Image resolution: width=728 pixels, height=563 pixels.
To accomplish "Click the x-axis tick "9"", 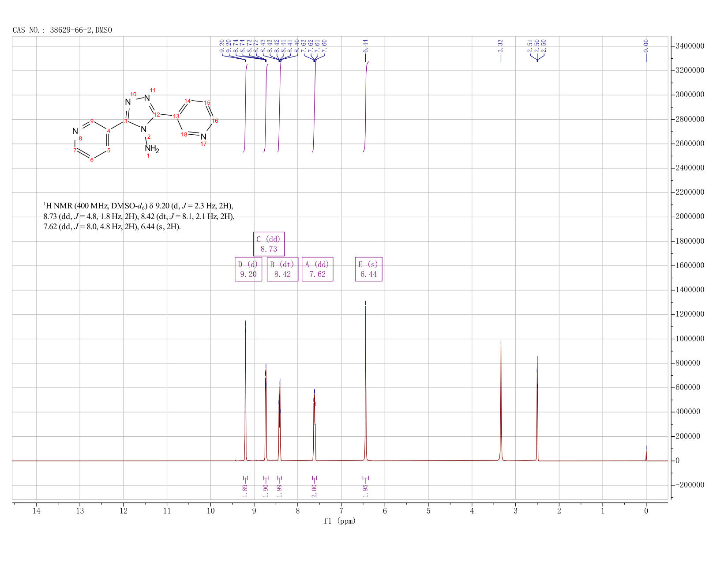I will click(254, 511).
